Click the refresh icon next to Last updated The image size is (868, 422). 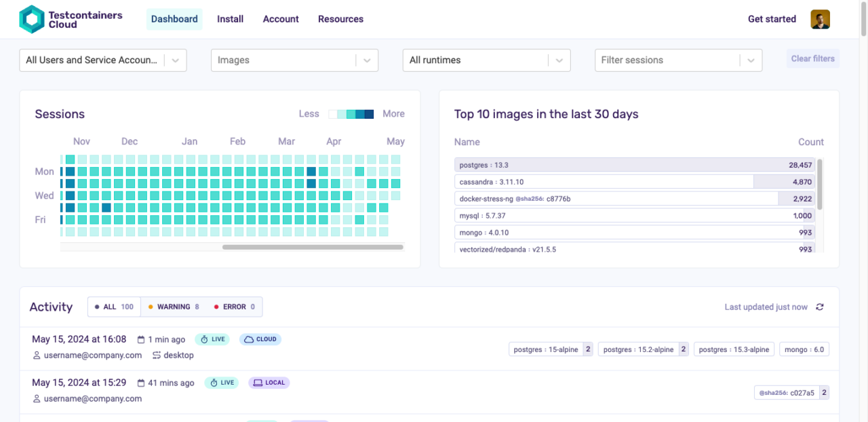(819, 307)
